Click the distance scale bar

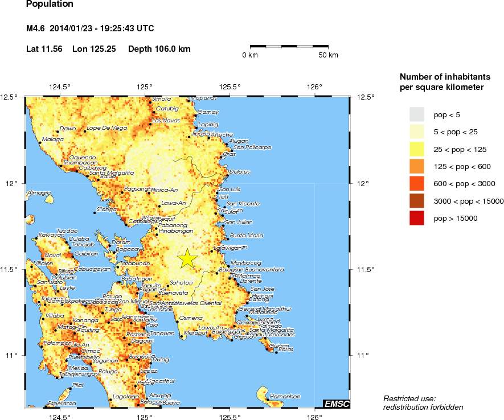click(x=289, y=46)
